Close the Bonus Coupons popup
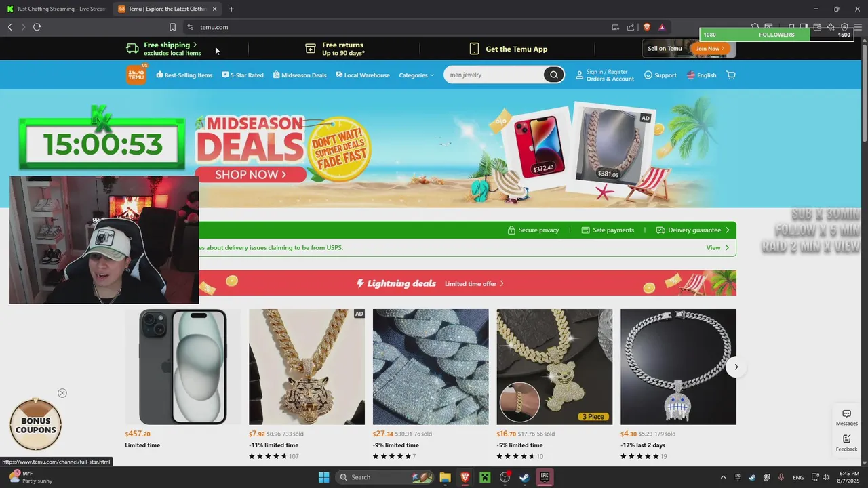This screenshot has width=868, height=488. [x=62, y=393]
